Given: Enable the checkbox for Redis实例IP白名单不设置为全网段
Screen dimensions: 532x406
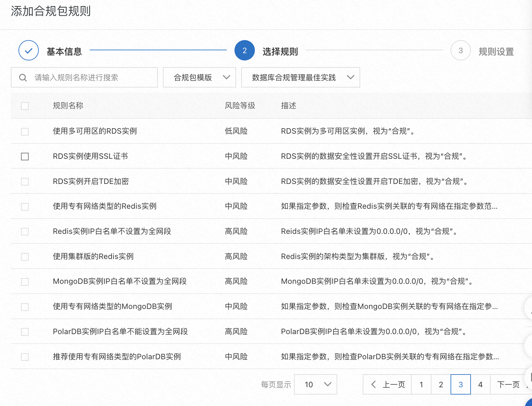Looking at the screenshot, I should pos(25,232).
